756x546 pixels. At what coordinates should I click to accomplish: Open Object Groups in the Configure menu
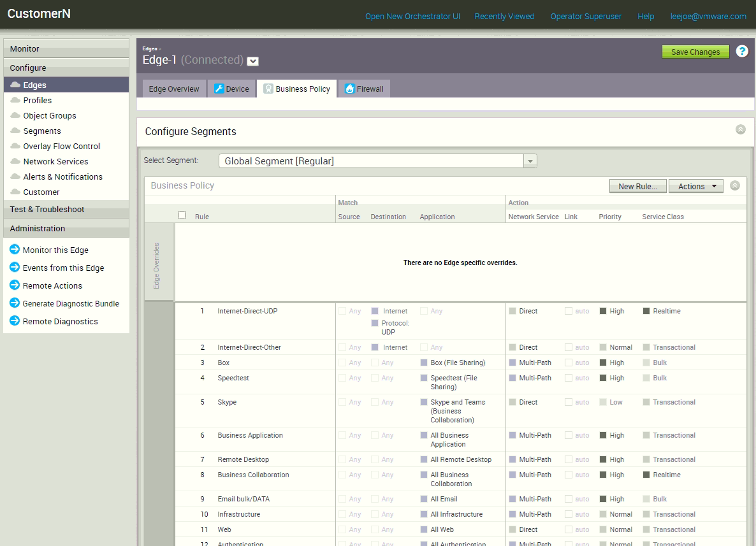coord(50,116)
